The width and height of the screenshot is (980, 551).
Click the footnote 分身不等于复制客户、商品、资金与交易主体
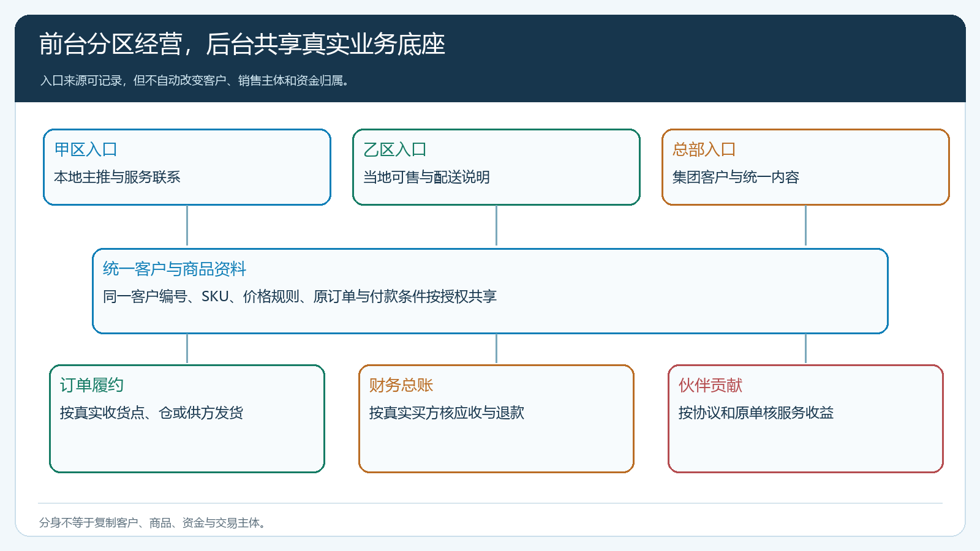tap(153, 523)
